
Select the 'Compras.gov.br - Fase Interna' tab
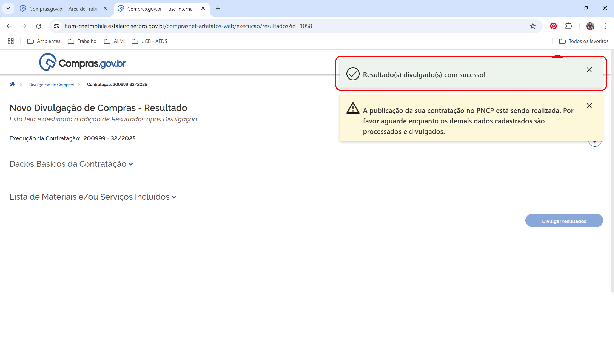162,9
